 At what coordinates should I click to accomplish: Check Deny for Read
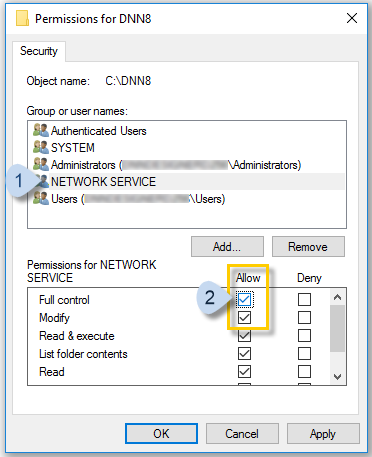(x=304, y=371)
